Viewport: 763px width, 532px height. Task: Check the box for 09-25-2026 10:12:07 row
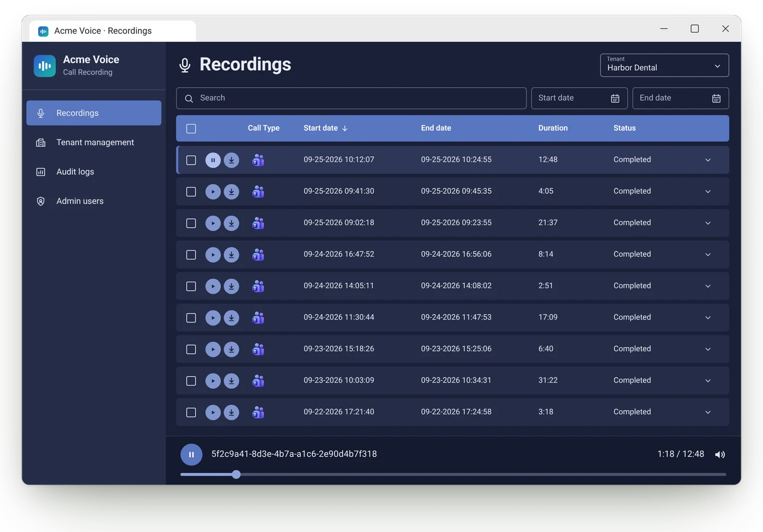tap(191, 160)
